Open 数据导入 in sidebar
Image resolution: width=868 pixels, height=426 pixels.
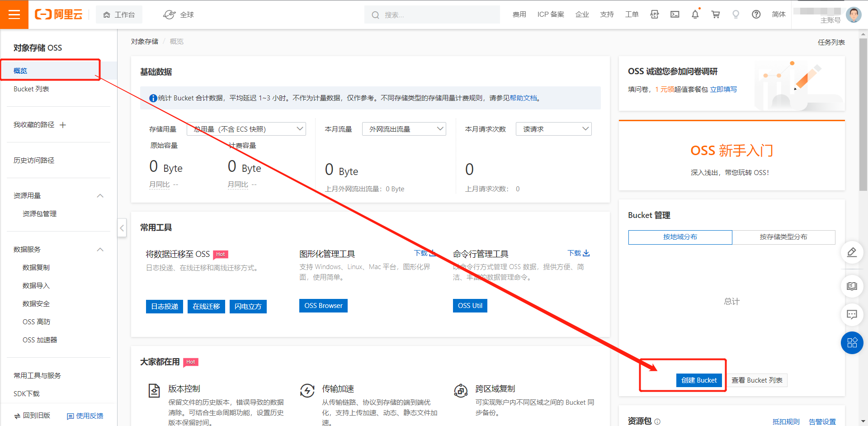pyautogui.click(x=36, y=286)
